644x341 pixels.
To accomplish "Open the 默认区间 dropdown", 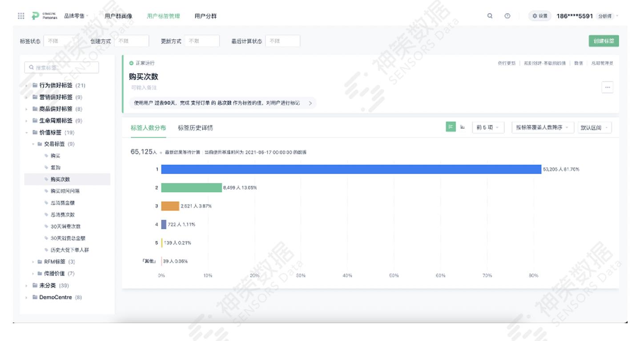I will (595, 128).
